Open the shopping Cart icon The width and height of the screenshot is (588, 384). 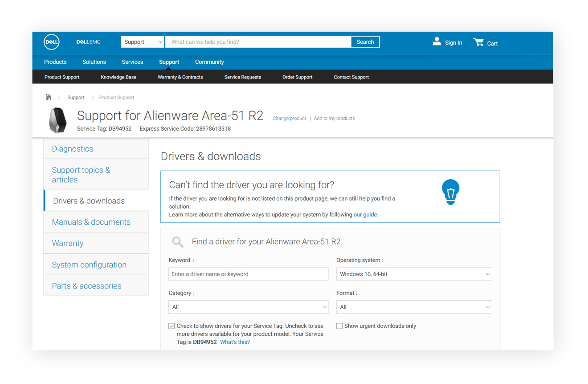pyautogui.click(x=478, y=42)
